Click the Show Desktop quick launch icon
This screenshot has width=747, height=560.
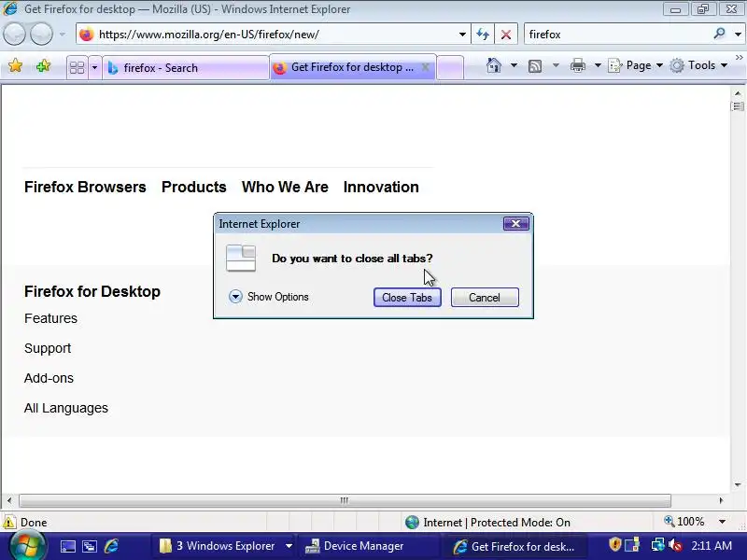click(x=67, y=546)
